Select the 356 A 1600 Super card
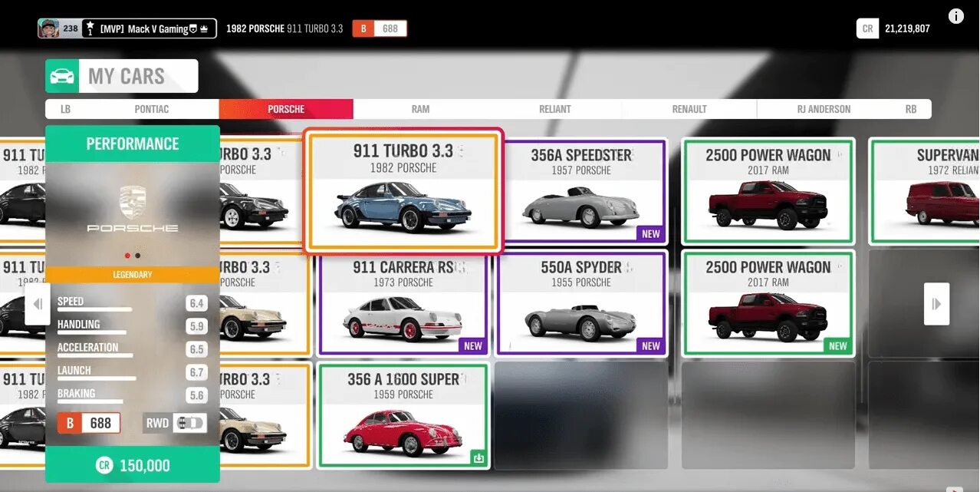980x492 pixels. [x=403, y=415]
